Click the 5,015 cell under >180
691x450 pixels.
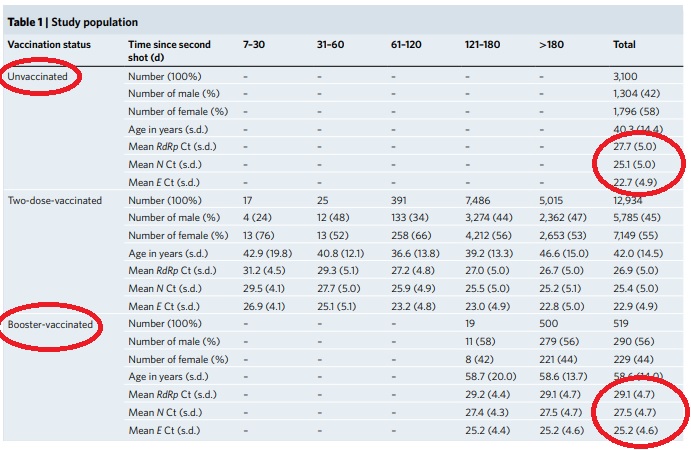pos(554,200)
